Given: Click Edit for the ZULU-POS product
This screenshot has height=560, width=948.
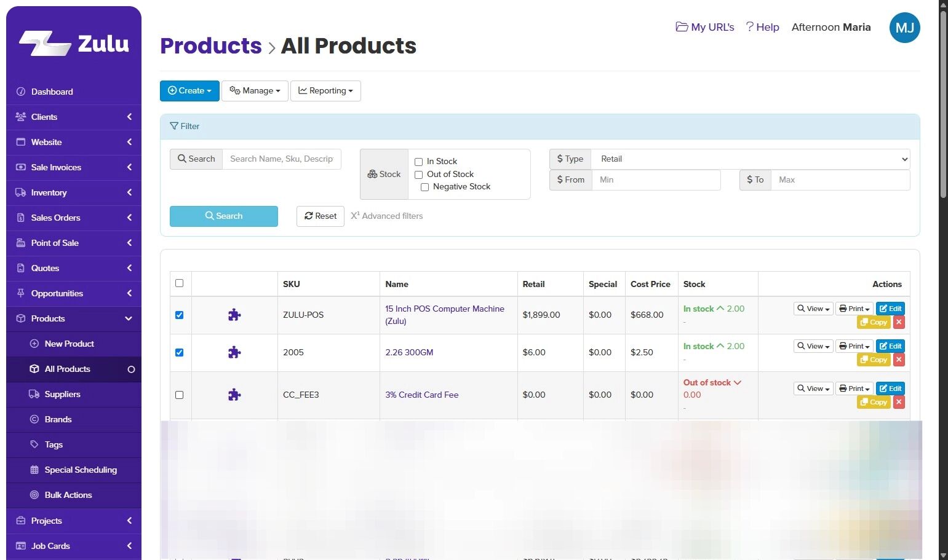Looking at the screenshot, I should tap(890, 309).
